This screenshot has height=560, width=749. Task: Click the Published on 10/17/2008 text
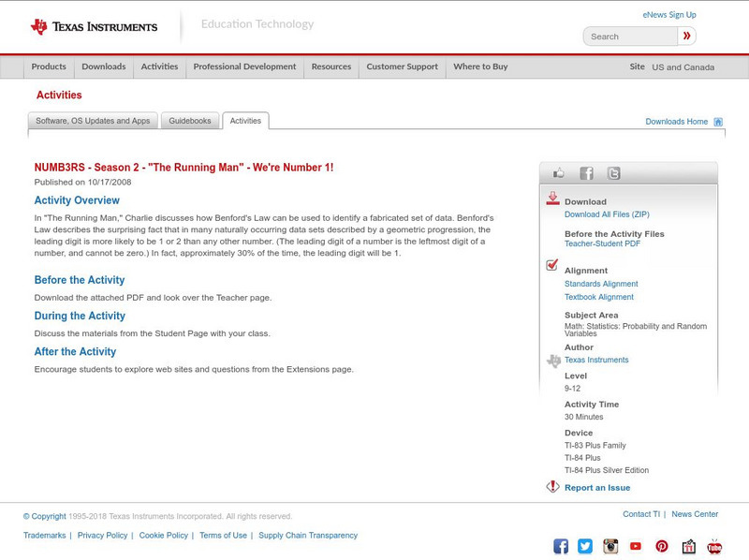click(x=82, y=182)
